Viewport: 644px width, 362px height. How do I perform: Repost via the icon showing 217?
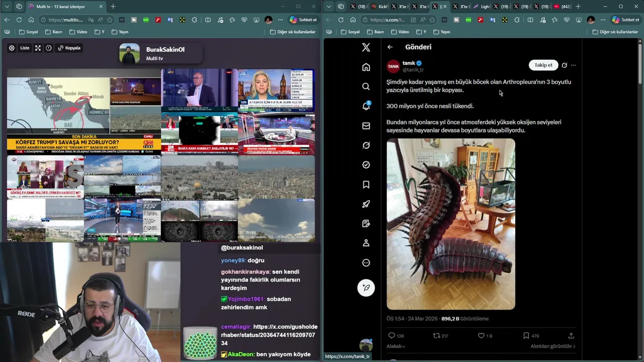pyautogui.click(x=436, y=335)
